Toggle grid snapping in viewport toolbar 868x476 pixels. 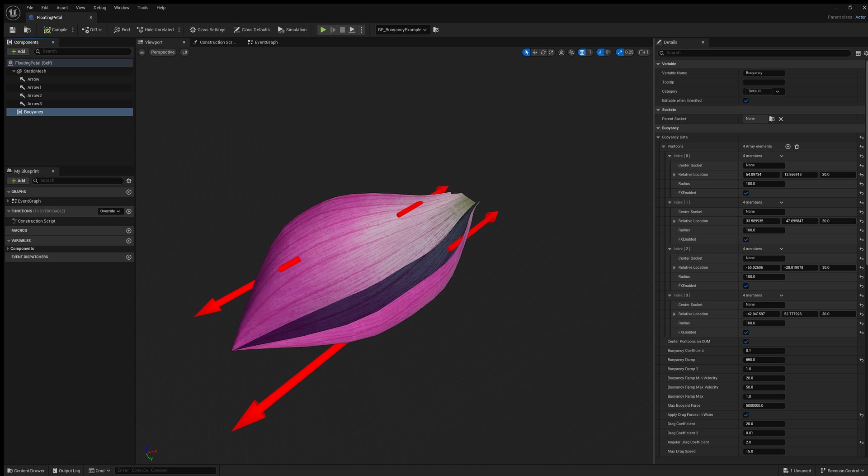point(582,52)
